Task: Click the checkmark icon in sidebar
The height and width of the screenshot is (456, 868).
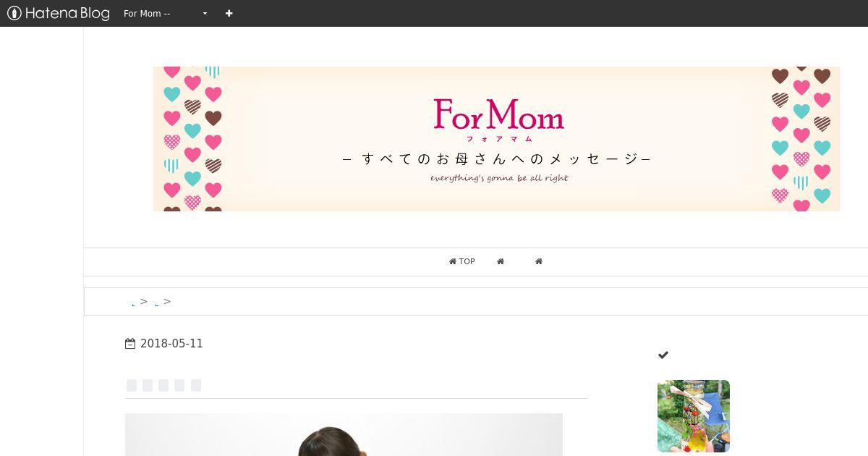Action: (x=663, y=355)
